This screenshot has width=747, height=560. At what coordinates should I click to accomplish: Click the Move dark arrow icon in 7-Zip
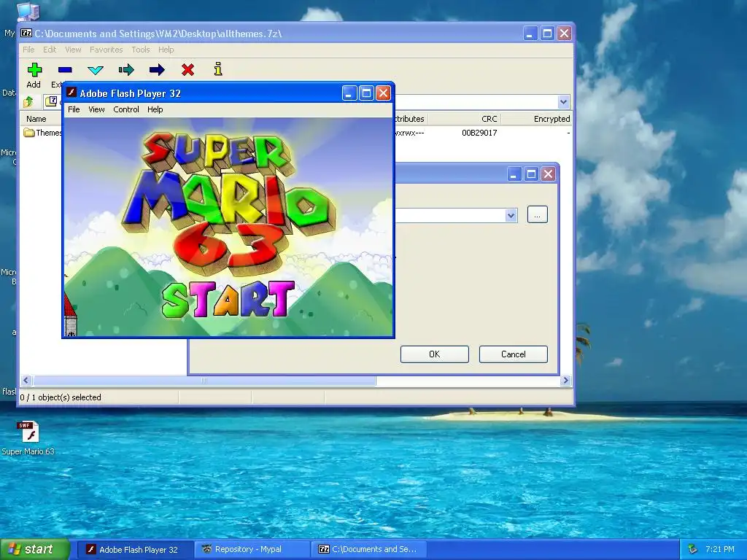tap(157, 70)
